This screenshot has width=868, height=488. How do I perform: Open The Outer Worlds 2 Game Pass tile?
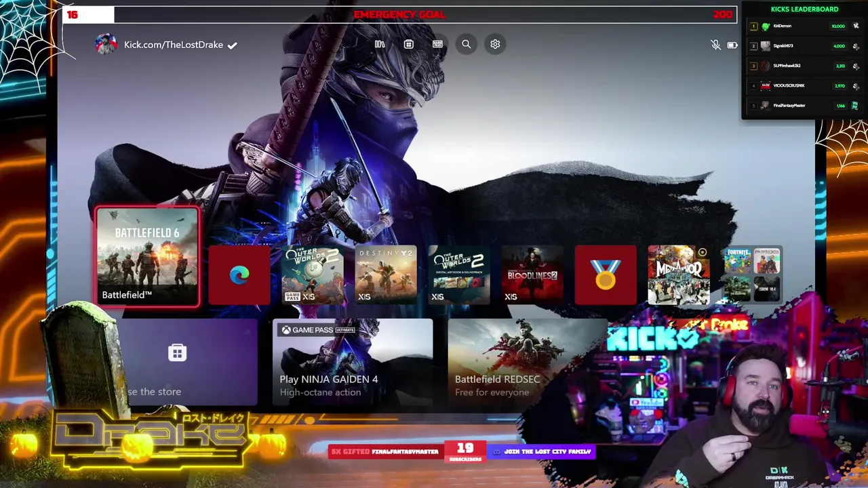pyautogui.click(x=313, y=274)
